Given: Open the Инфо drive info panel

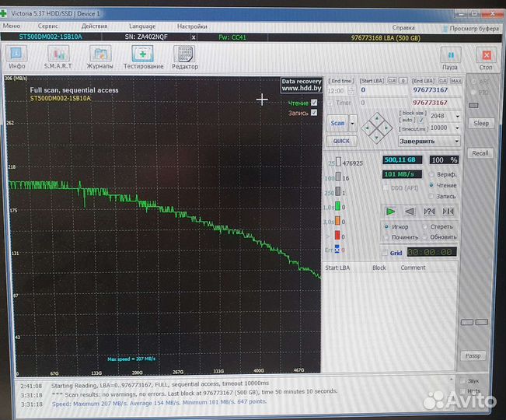Looking at the screenshot, I should [17, 56].
